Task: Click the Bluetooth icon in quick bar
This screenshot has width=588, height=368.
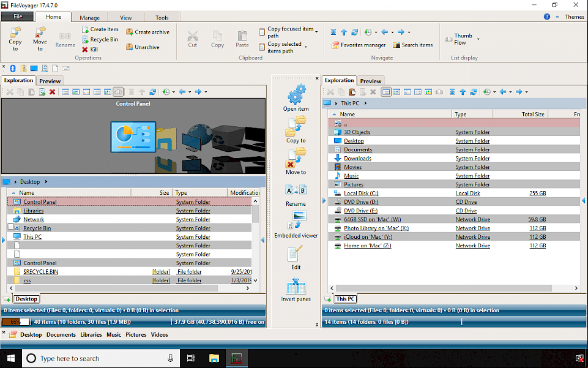Action: [x=13, y=69]
